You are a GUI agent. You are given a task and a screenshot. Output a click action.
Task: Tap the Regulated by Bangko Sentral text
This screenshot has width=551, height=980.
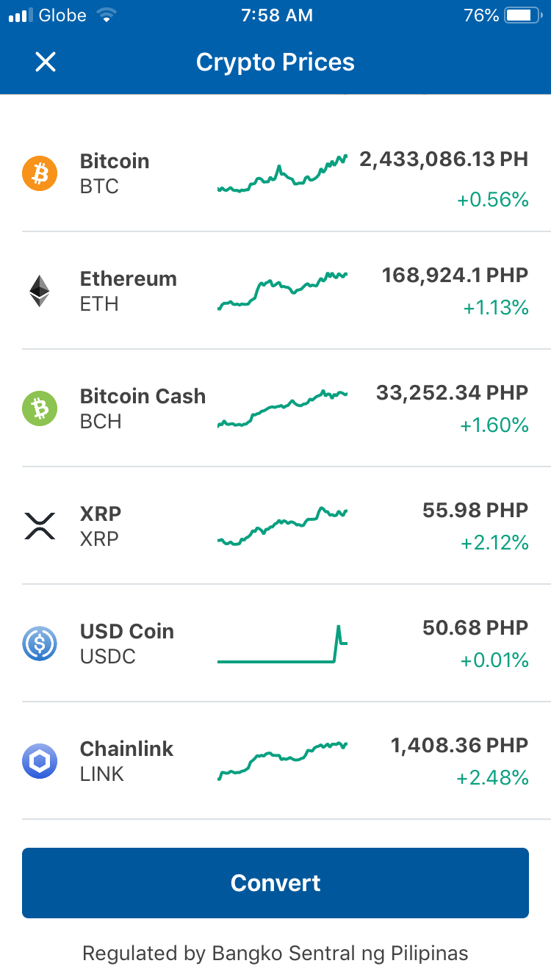[x=275, y=954]
